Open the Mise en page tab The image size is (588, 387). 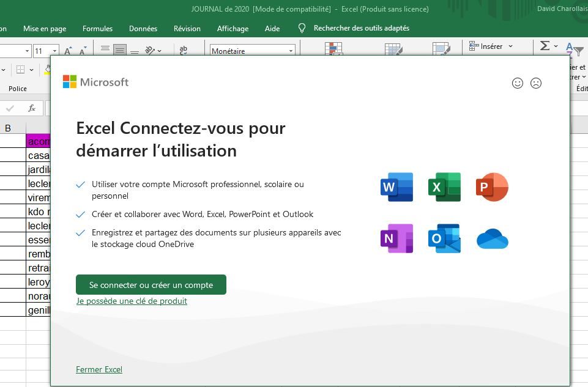click(45, 29)
